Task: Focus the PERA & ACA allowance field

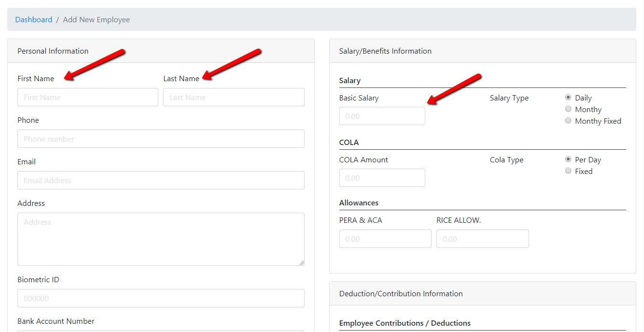Action: click(385, 239)
